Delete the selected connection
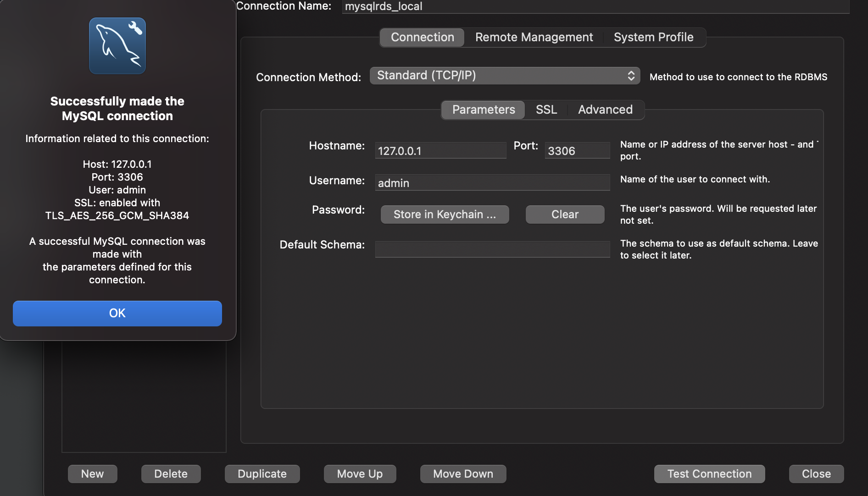Image resolution: width=868 pixels, height=496 pixels. pos(171,474)
